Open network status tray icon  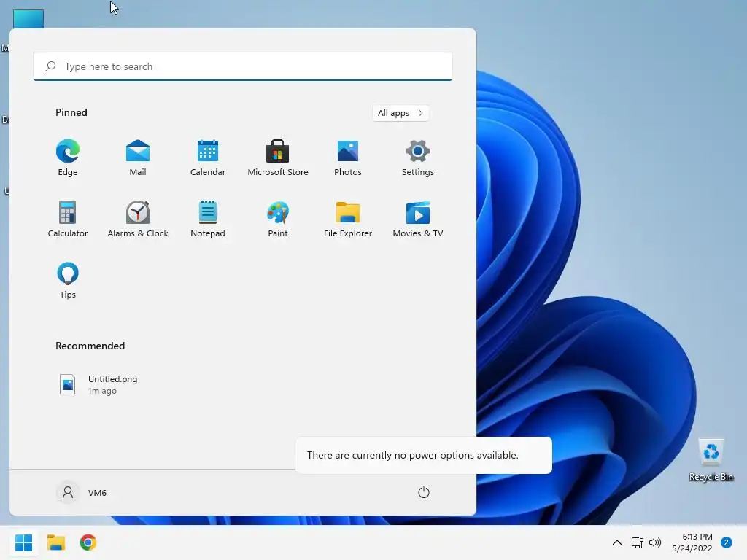[637, 542]
